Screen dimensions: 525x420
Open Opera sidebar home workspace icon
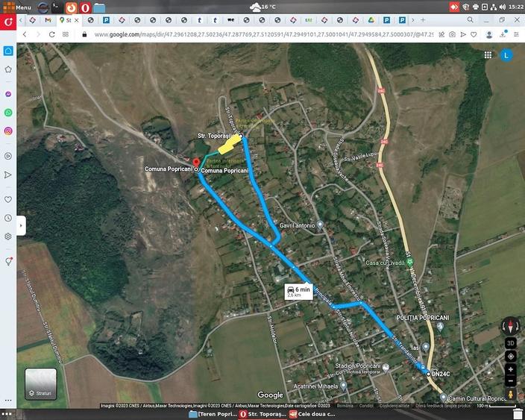(8, 51)
